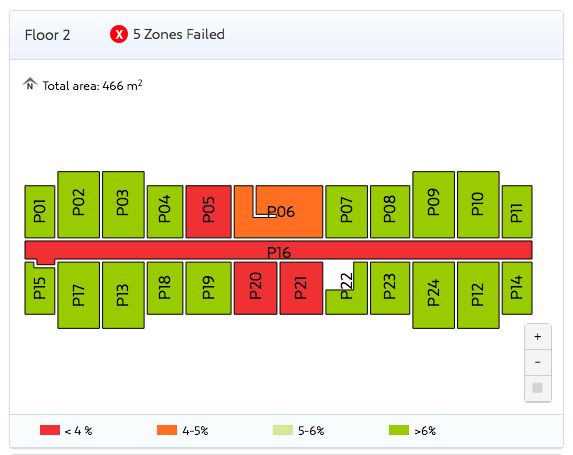Select the P24 zone
This screenshot has height=455, width=573.
433,295
